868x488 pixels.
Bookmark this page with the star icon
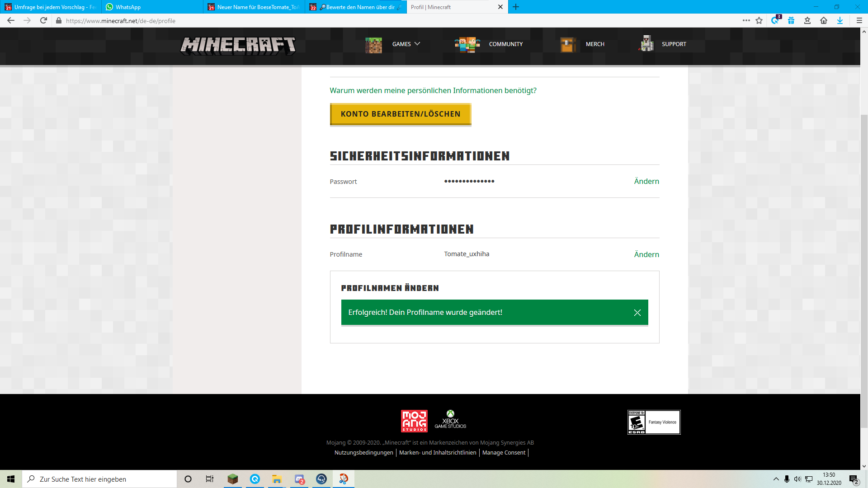point(759,21)
